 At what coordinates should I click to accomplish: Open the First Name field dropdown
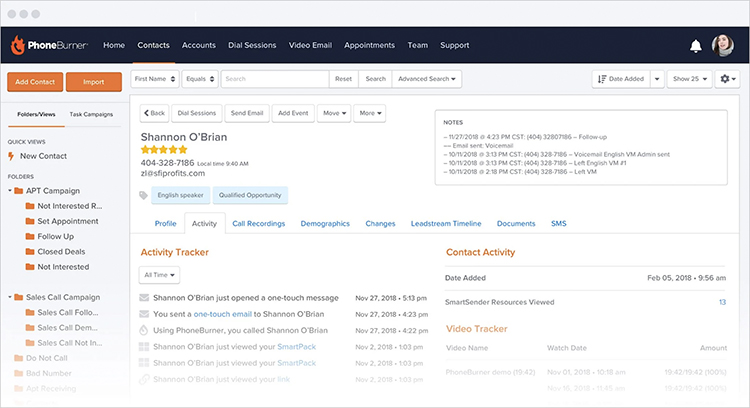coord(155,79)
